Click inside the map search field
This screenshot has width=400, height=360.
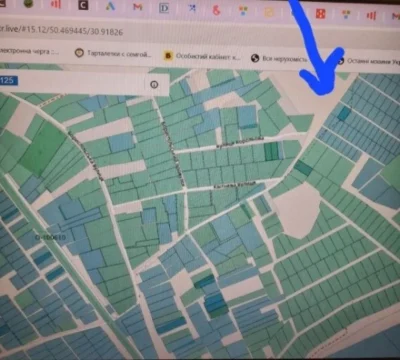point(82,82)
